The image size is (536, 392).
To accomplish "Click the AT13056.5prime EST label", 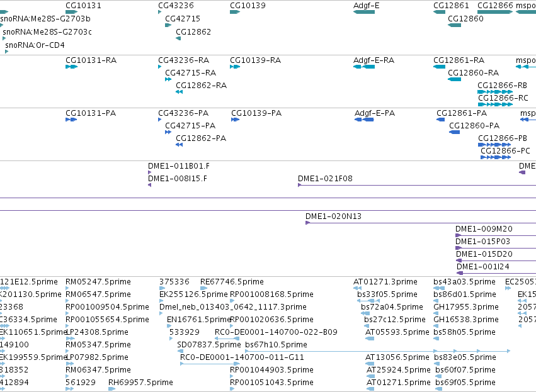I will pos(397,357).
